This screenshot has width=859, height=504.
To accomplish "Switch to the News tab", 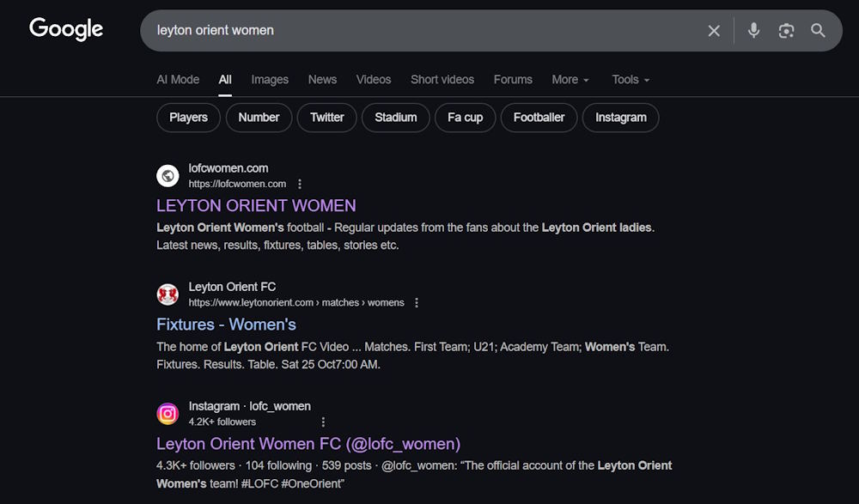I will [322, 79].
